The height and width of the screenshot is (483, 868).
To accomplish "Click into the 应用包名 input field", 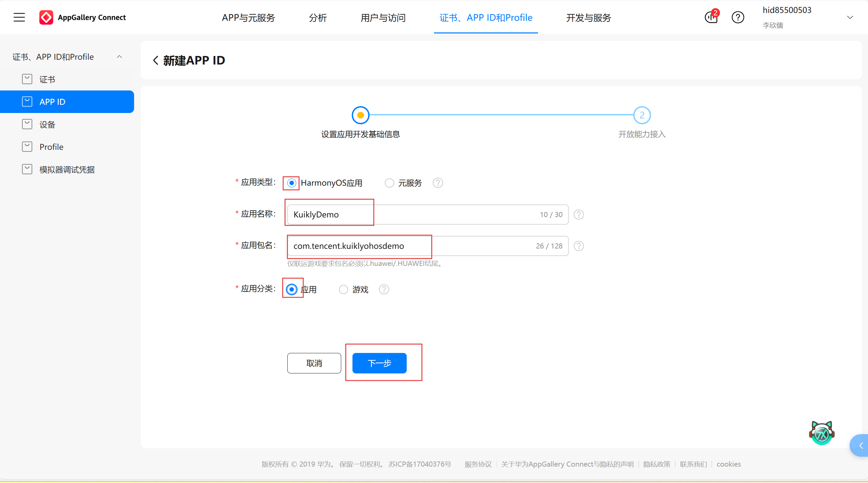I will pos(426,246).
